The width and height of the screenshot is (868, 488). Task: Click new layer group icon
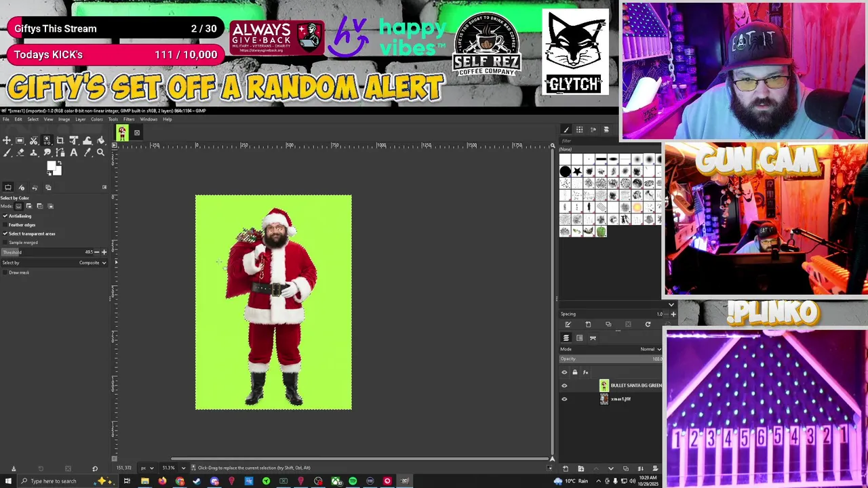[x=580, y=468]
